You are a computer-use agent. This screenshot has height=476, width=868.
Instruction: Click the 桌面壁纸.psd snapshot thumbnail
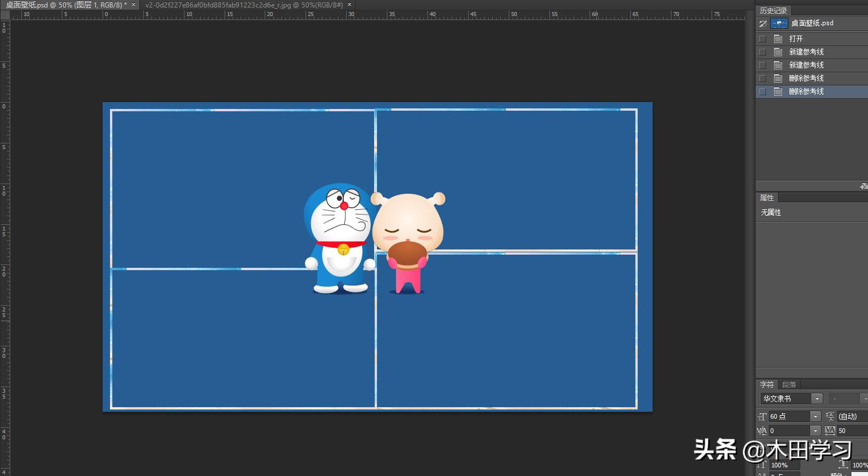tap(779, 24)
